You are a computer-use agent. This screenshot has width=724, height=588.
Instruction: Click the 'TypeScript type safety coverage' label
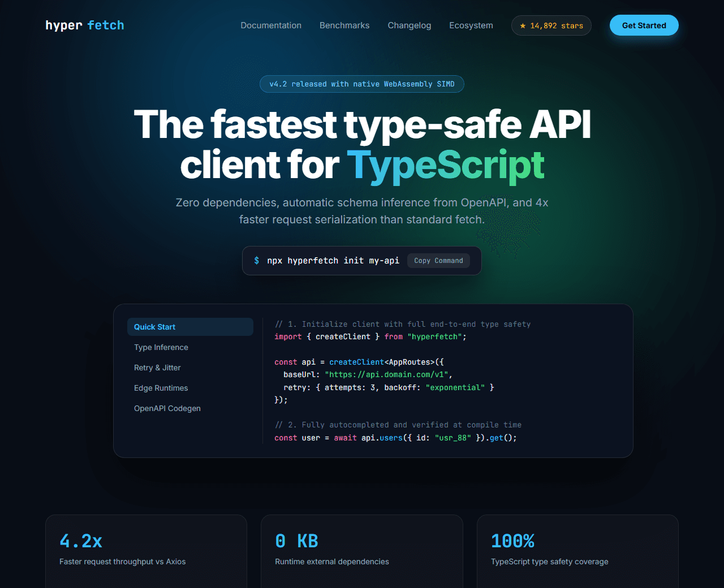(x=550, y=561)
